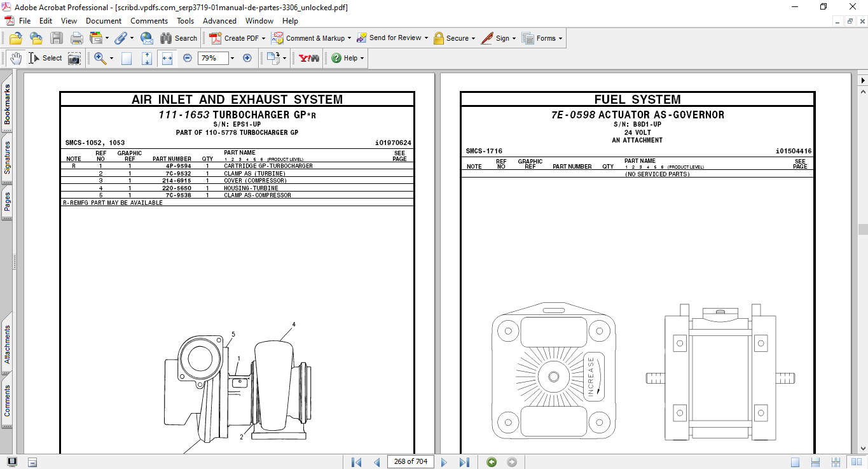Image resolution: width=868 pixels, height=469 pixels.
Task: Open the Advanced menu
Action: coord(219,21)
